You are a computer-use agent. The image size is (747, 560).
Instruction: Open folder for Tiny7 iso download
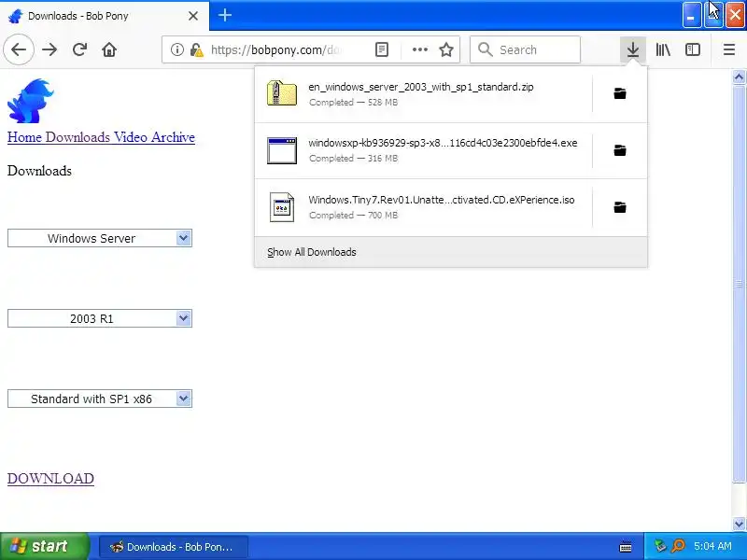620,207
